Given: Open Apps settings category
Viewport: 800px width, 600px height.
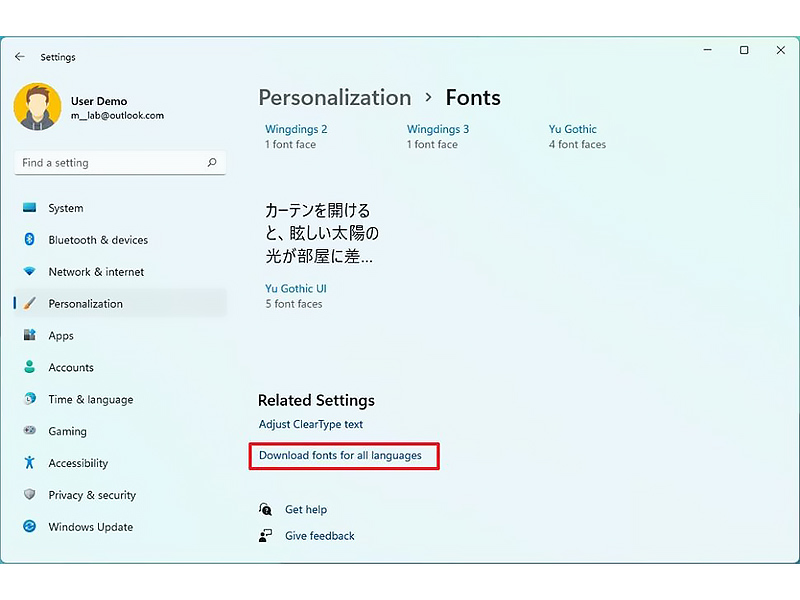Looking at the screenshot, I should [x=120, y=335].
